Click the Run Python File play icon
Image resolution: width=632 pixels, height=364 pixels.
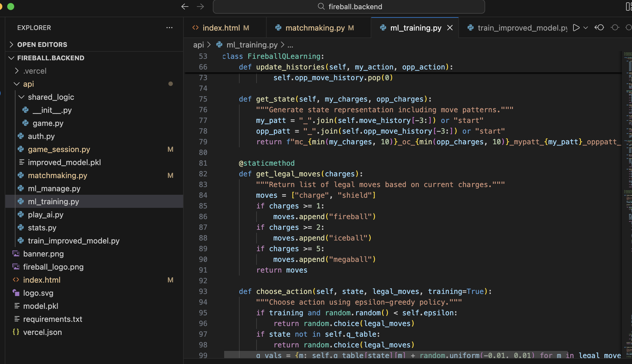[x=576, y=28]
